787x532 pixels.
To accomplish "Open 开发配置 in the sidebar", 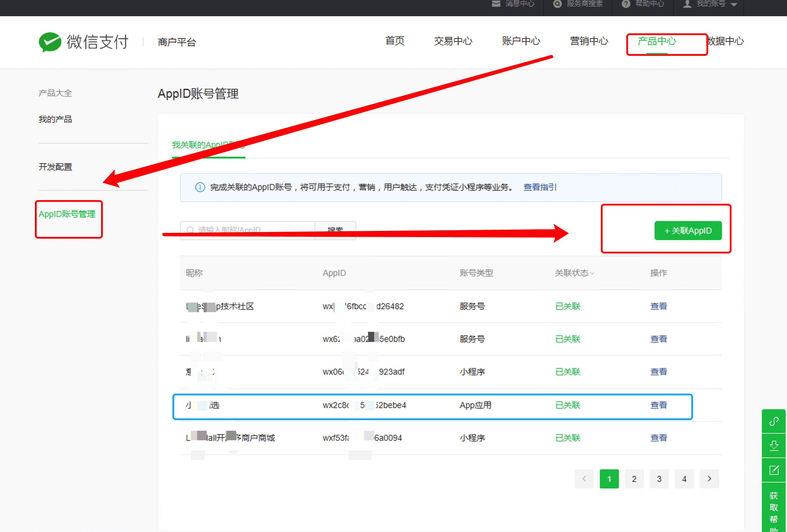I will click(x=55, y=167).
